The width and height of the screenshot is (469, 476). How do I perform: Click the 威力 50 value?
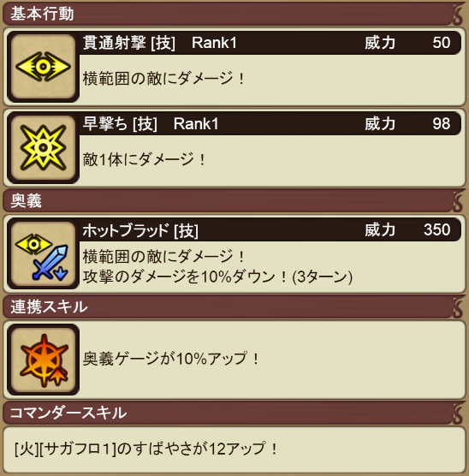pos(442,43)
